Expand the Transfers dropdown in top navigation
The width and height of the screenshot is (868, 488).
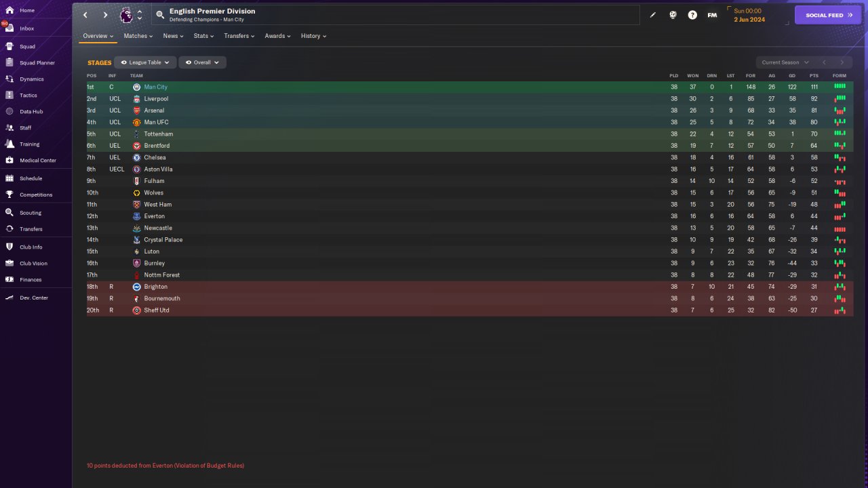(x=239, y=36)
